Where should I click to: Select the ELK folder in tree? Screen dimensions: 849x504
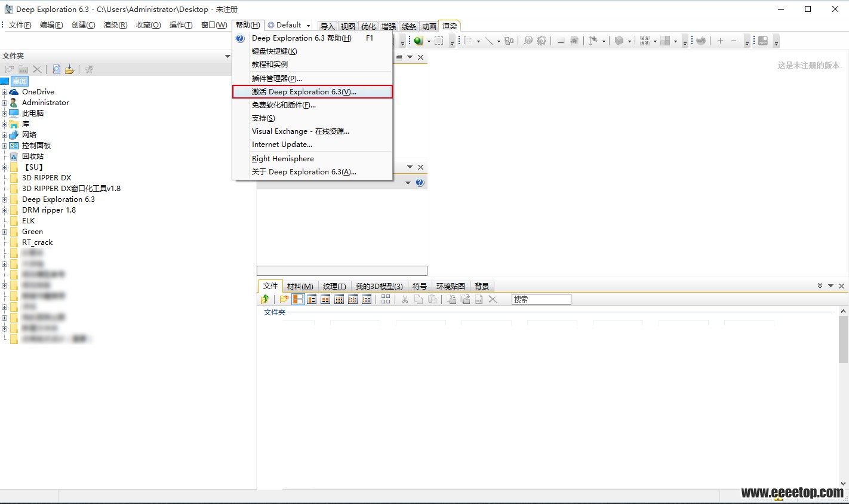(29, 221)
